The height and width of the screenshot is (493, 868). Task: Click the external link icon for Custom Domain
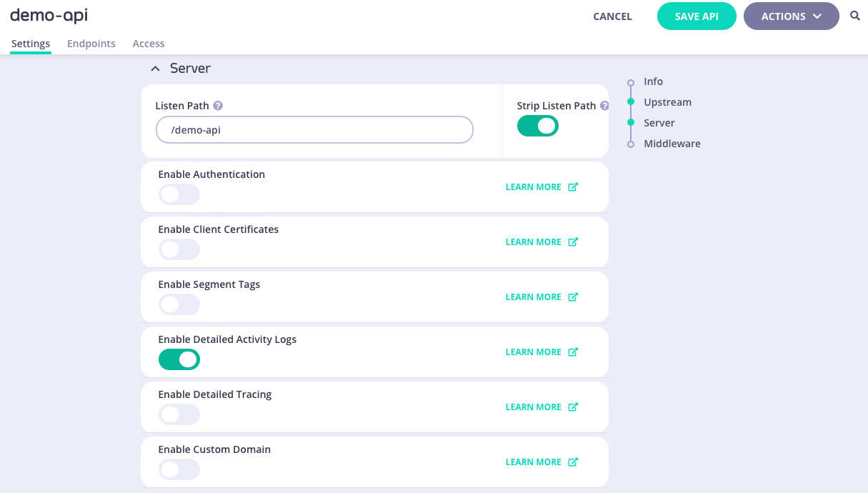pos(573,462)
